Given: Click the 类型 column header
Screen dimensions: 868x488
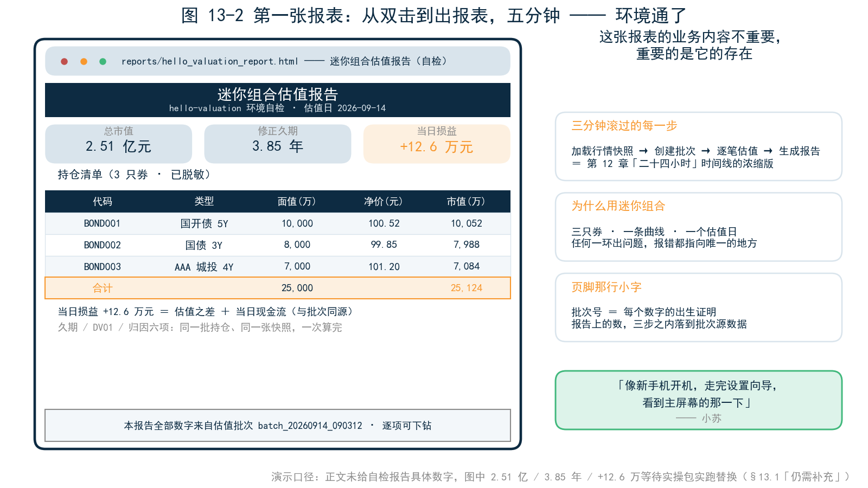Looking at the screenshot, I should click(204, 202).
